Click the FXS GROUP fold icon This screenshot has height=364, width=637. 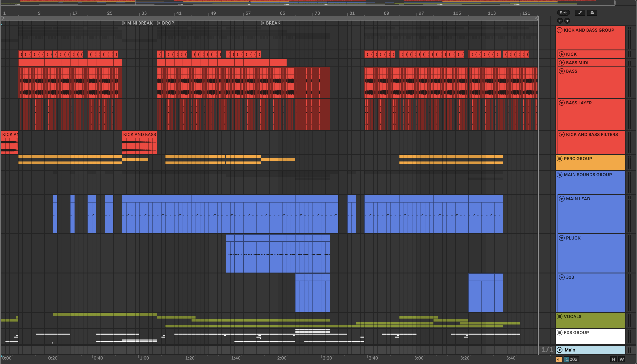[x=560, y=333]
